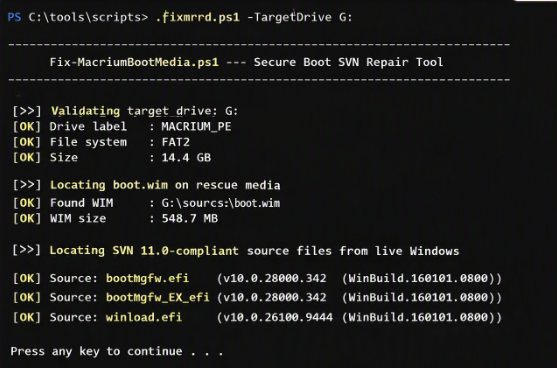This screenshot has width=557, height=368.
Task: Click the [OK] marker beside Drive label
Action: [x=27, y=127]
